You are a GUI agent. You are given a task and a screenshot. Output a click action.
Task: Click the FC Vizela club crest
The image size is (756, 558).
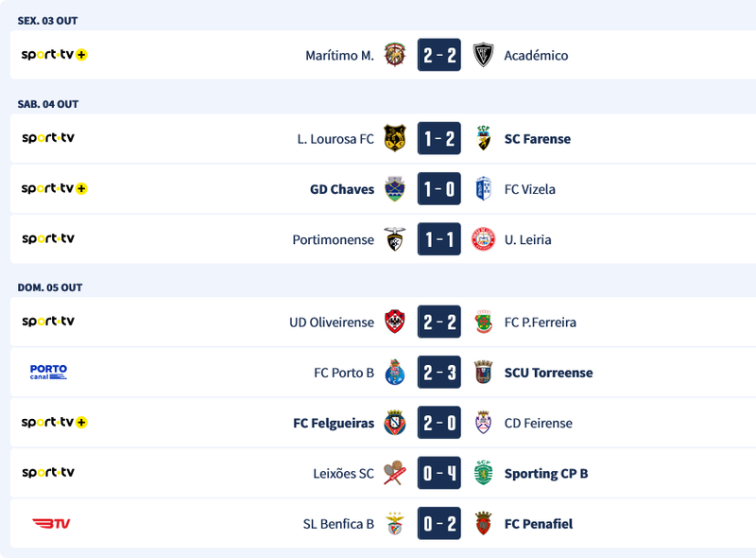pyautogui.click(x=484, y=189)
